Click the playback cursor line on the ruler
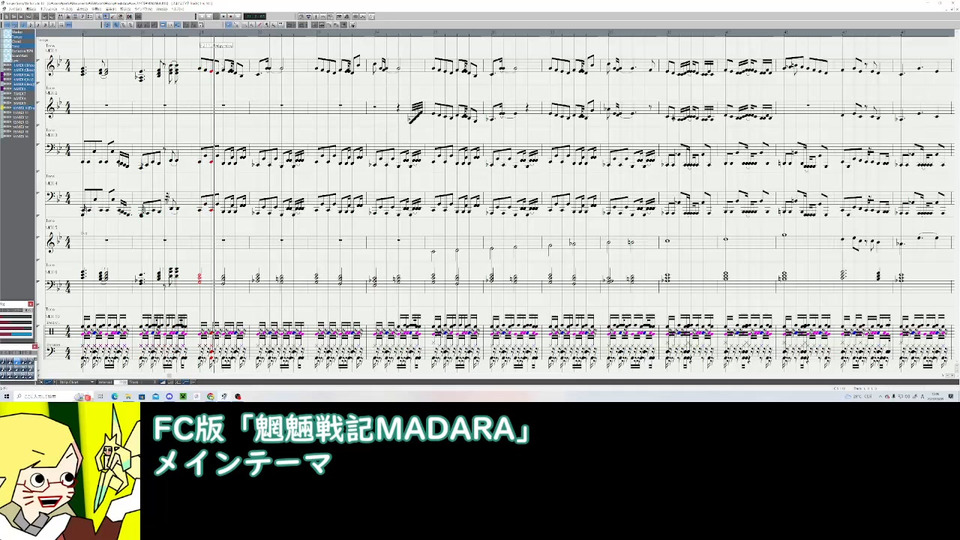The height and width of the screenshot is (540, 960). point(214,32)
